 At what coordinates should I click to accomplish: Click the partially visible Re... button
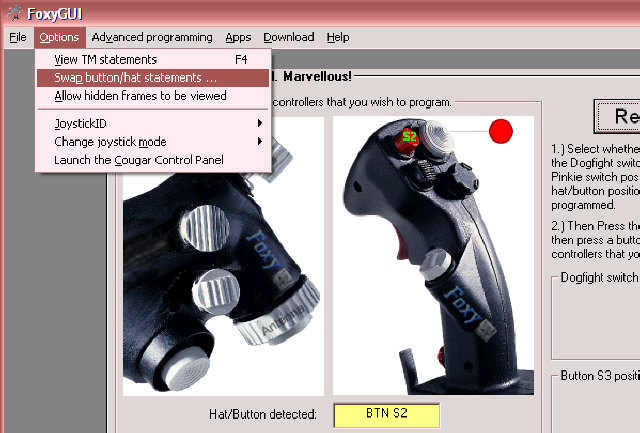pyautogui.click(x=617, y=116)
